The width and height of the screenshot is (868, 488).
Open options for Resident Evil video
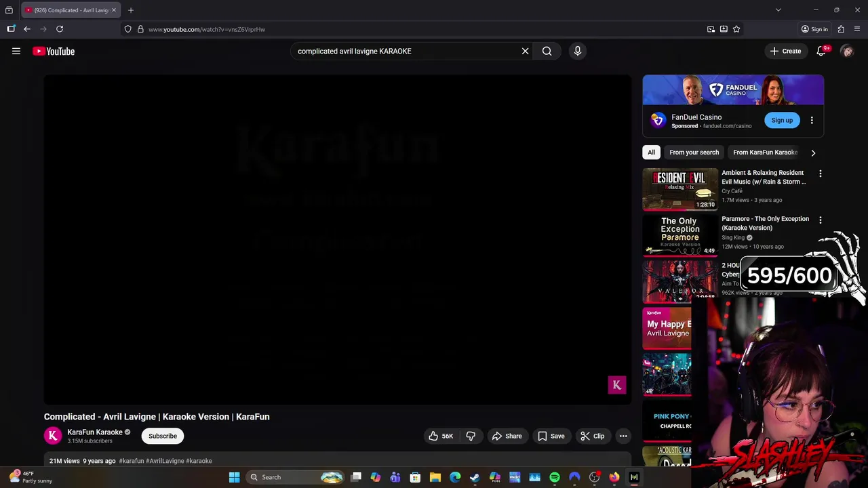(x=820, y=174)
